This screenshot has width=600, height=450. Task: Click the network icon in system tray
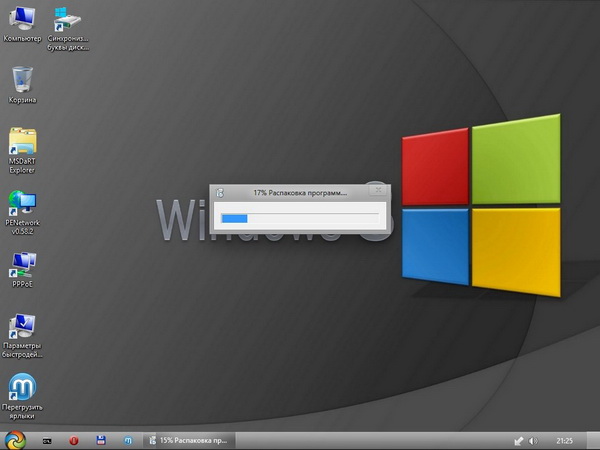(518, 440)
